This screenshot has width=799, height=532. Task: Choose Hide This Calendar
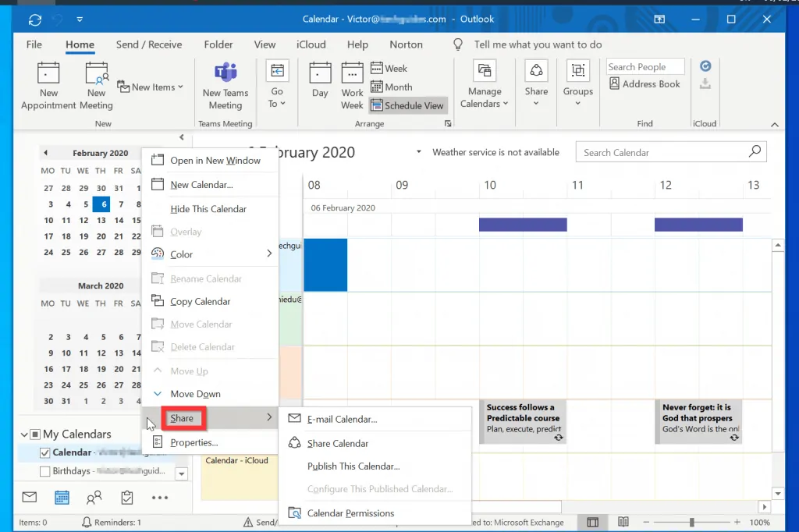click(211, 209)
